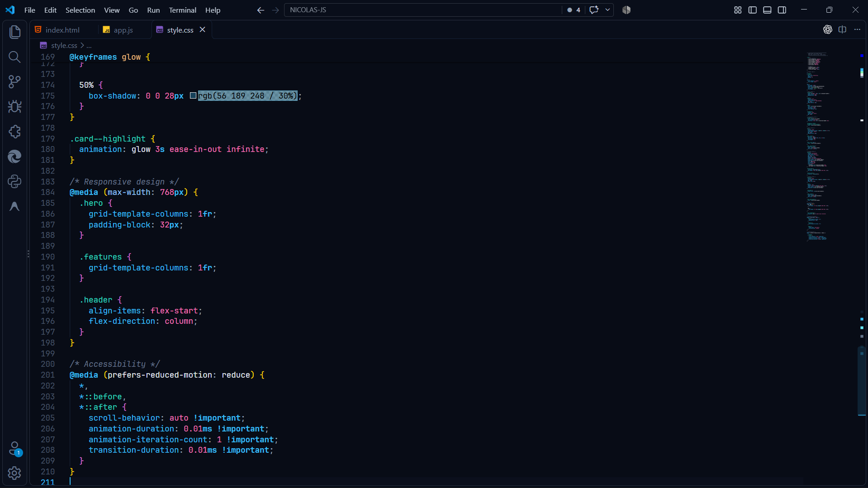Toggle the primary side bar
The width and height of the screenshot is (868, 488).
[x=753, y=10]
